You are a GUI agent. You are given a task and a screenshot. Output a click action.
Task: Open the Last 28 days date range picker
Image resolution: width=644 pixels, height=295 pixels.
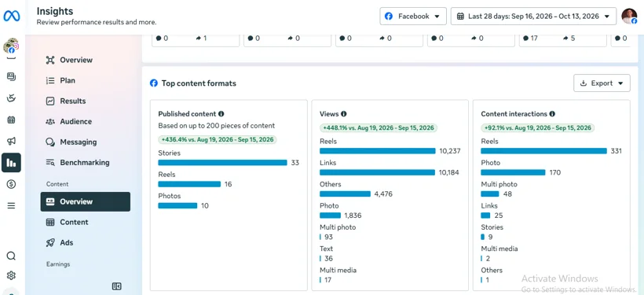coord(533,16)
